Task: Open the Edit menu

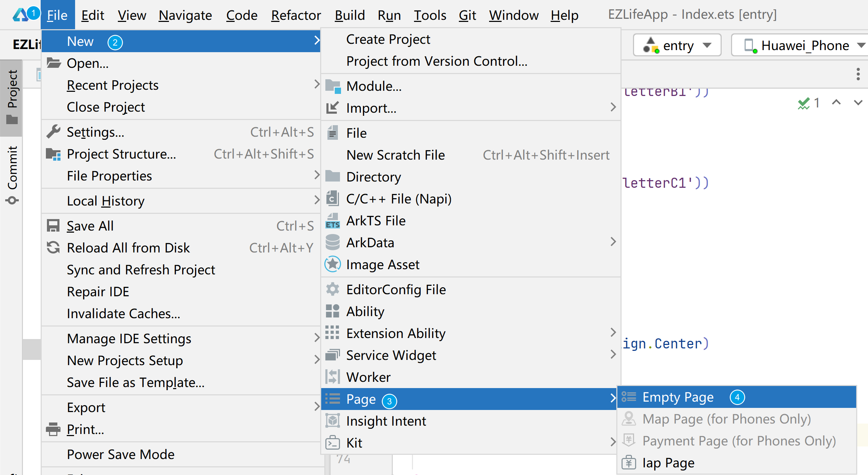Action: pos(92,15)
